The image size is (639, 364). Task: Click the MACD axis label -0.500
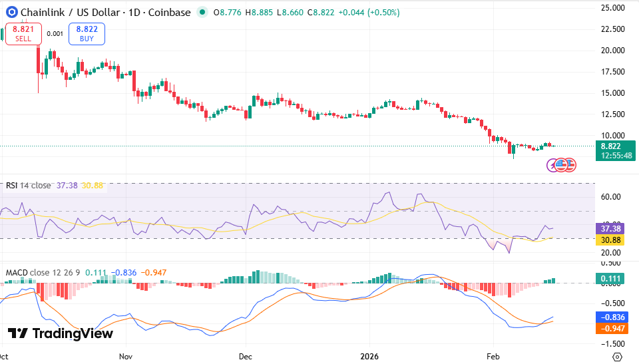tap(613, 303)
